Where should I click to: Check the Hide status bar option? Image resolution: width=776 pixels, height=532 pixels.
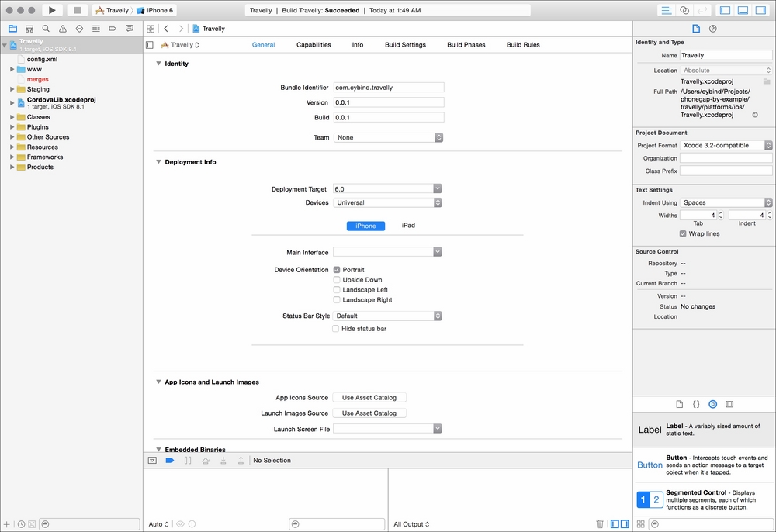click(335, 328)
